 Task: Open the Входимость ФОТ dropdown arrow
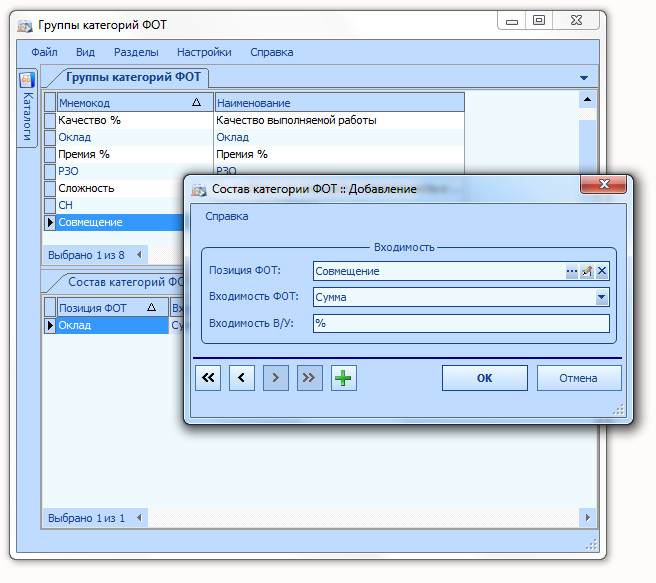click(602, 297)
